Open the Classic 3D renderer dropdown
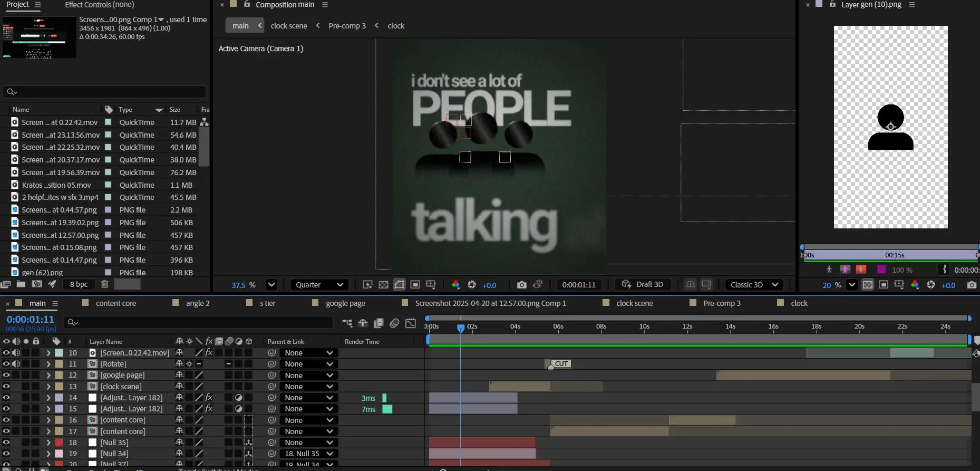Viewport: 980px width, 471px height. [754, 285]
